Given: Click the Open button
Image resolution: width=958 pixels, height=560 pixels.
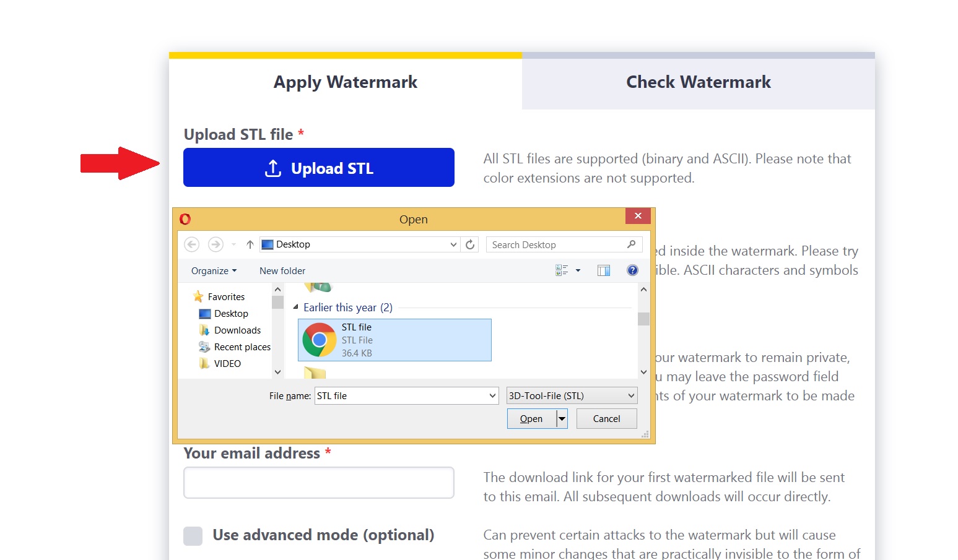Looking at the screenshot, I should click(x=531, y=419).
